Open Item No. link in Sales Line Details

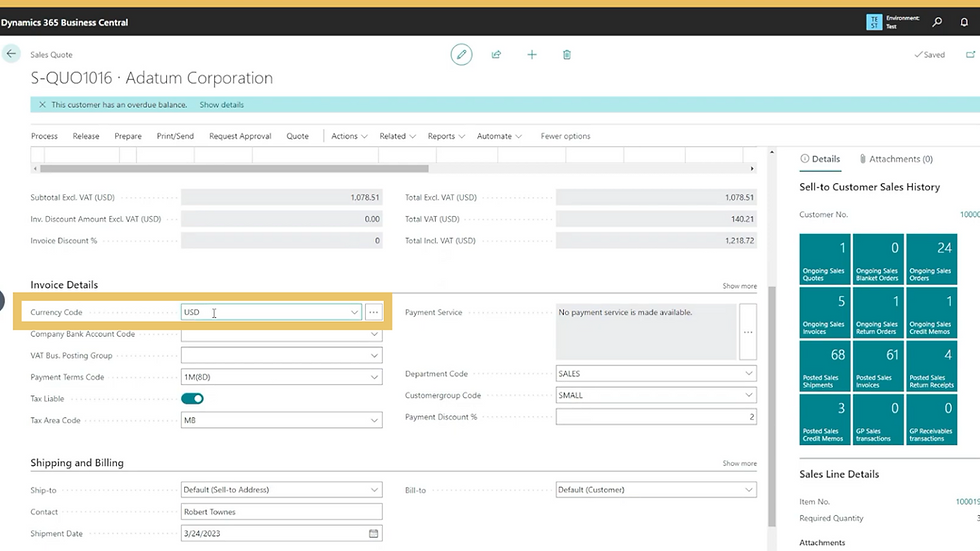(x=968, y=502)
